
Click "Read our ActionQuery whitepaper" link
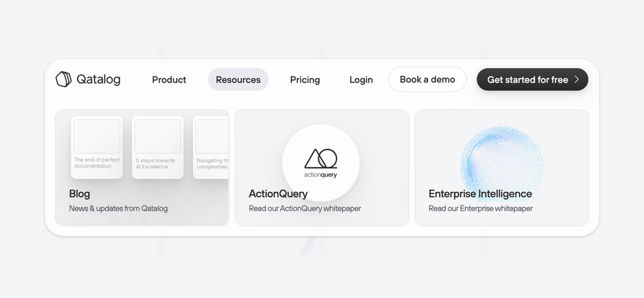point(305,208)
